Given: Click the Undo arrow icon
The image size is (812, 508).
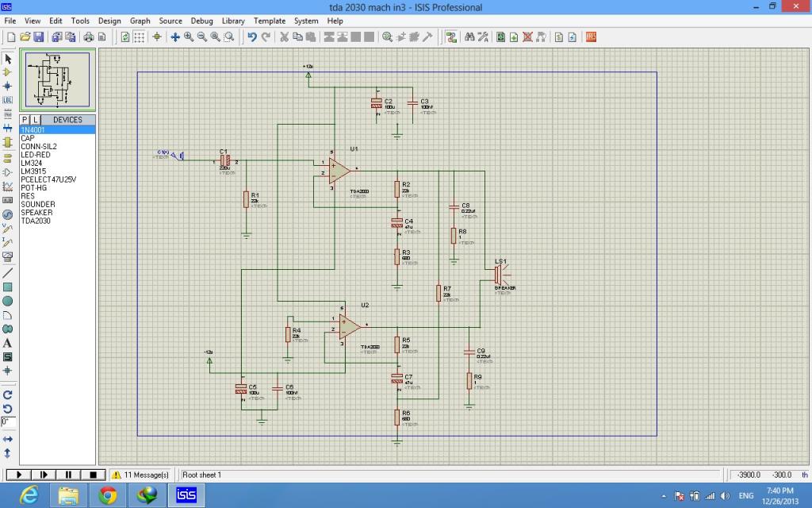Looking at the screenshot, I should tap(251, 37).
